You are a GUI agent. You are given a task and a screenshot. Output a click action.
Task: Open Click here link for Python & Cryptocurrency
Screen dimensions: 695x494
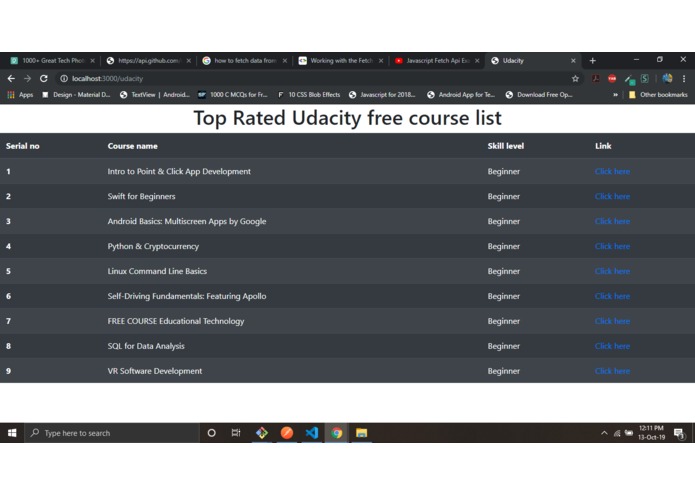click(x=612, y=246)
